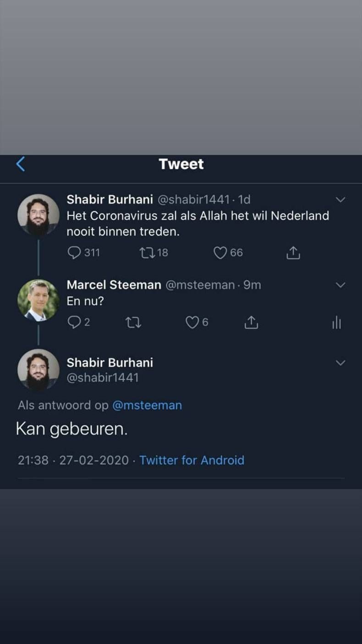
Task: Open more options for the Coronavirus tweet
Action: (x=340, y=199)
